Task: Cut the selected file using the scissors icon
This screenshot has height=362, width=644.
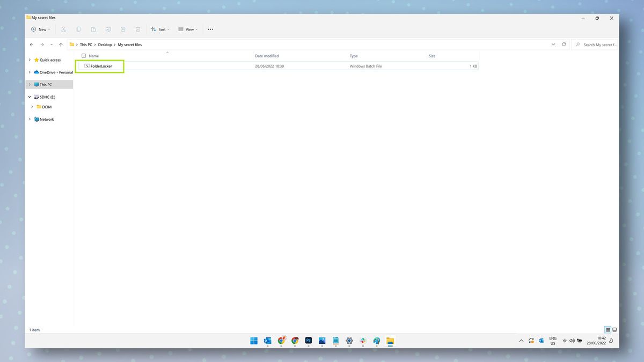Action: pyautogui.click(x=63, y=29)
